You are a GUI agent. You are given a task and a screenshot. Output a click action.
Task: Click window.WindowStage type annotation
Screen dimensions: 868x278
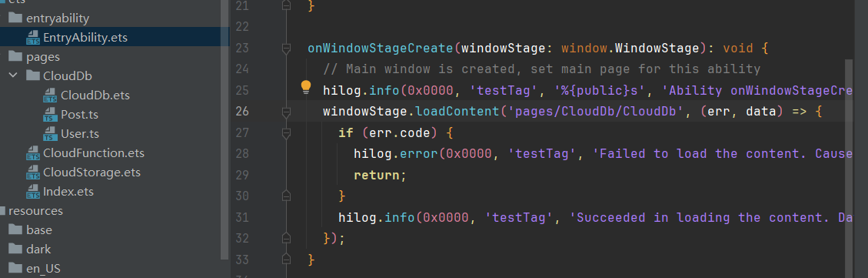[x=630, y=49]
